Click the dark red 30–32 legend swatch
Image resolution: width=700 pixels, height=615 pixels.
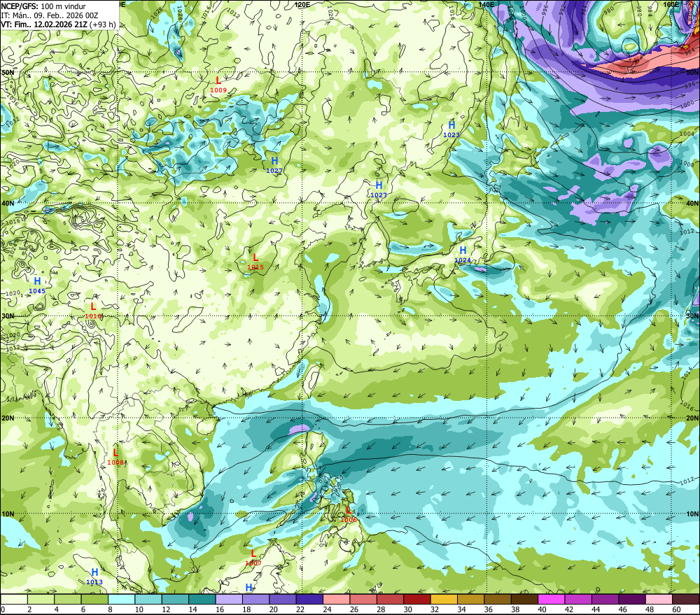[x=417, y=599]
